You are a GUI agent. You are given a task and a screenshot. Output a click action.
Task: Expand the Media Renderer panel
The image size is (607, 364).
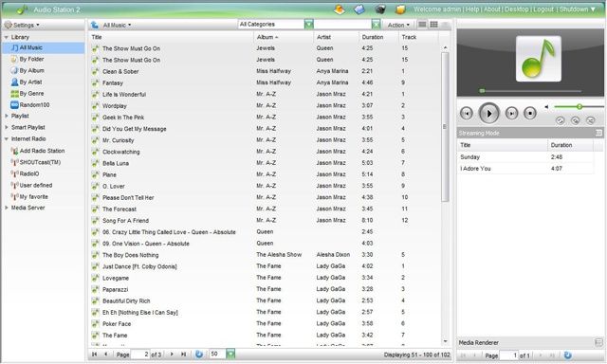598,342
